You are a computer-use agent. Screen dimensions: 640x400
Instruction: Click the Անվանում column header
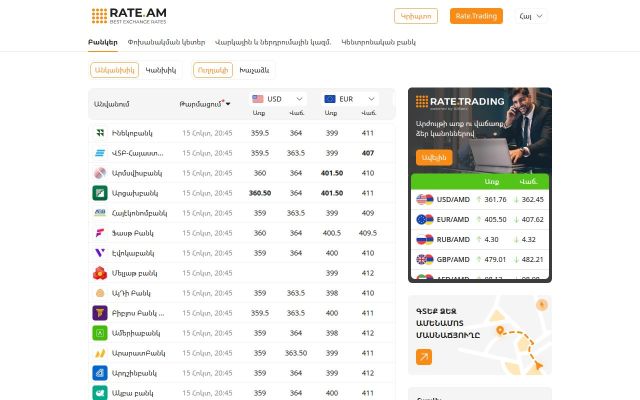coord(112,104)
